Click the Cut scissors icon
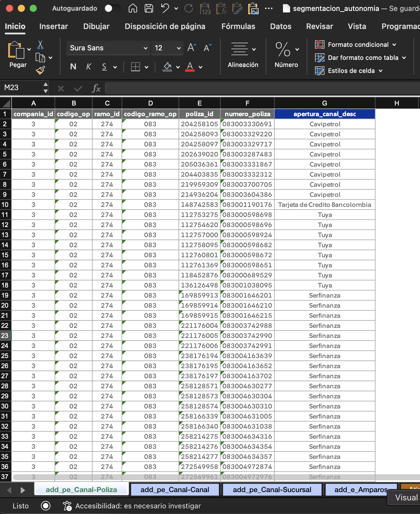Viewport: 420px width, 514px height. [x=40, y=45]
